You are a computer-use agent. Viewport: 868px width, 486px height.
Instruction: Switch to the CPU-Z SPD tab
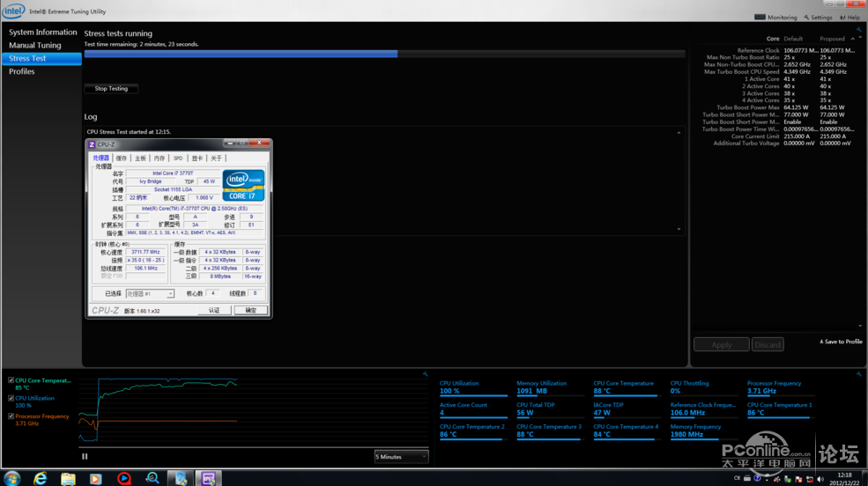[x=178, y=158]
